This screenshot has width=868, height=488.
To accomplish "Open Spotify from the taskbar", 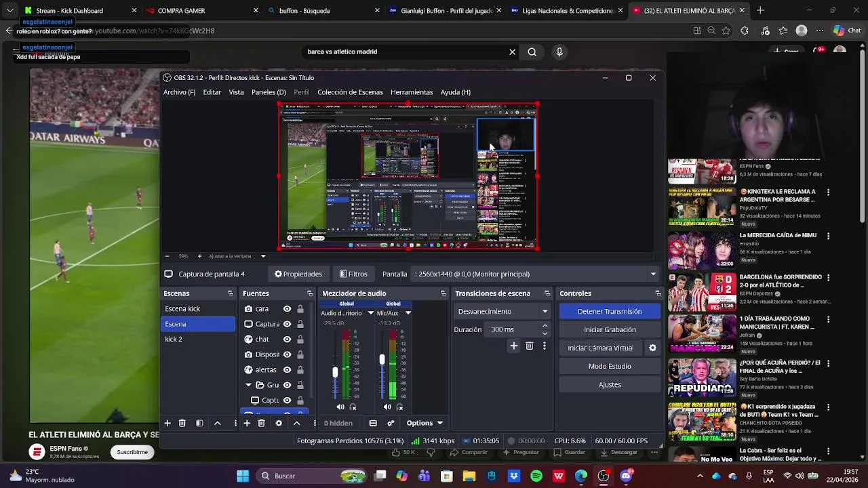I will (x=536, y=476).
